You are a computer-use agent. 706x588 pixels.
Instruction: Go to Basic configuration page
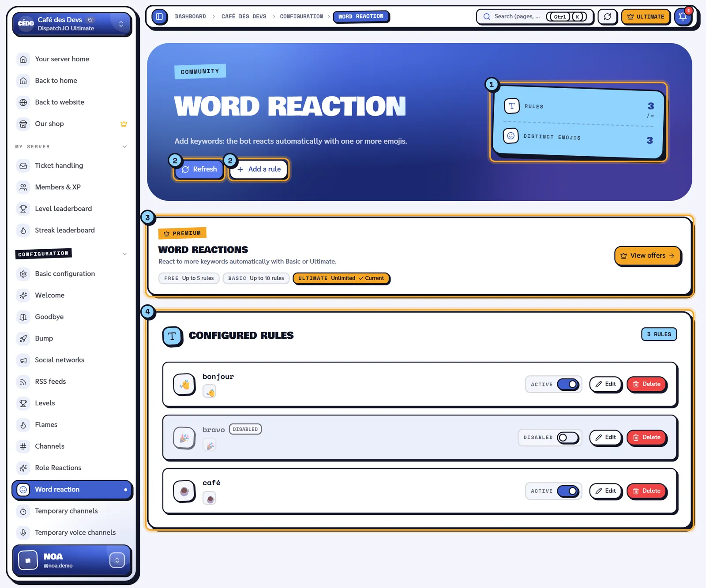point(72,273)
